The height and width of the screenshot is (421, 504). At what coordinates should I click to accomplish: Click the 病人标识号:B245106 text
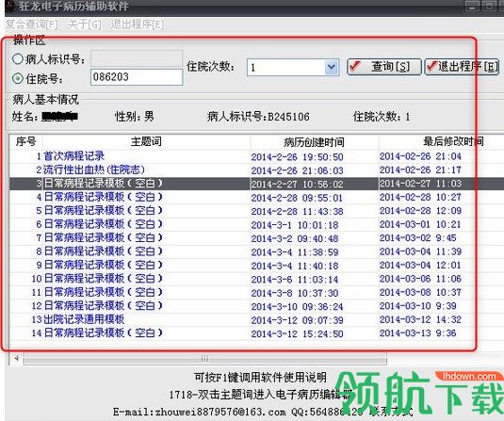tap(258, 117)
